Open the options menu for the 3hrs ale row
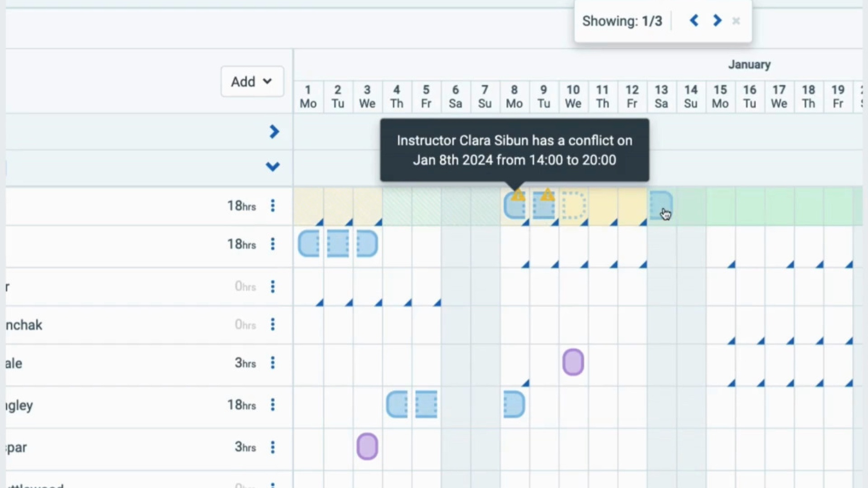Screen dimensions: 868x488 [x=273, y=363]
